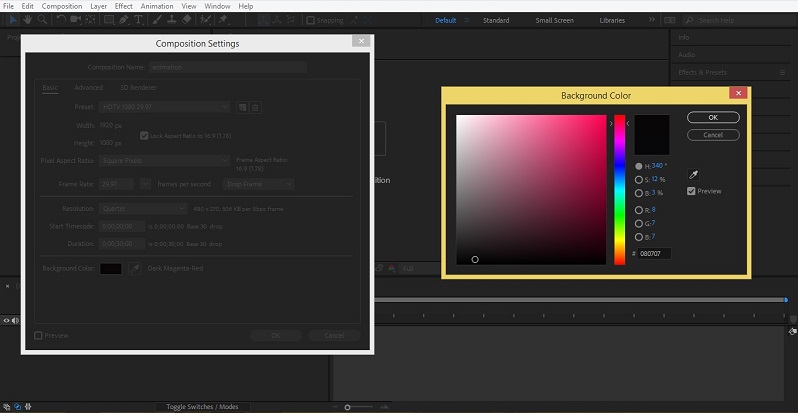The height and width of the screenshot is (413, 798).
Task: Click the vertical rainbow hue slider
Action: (620, 190)
